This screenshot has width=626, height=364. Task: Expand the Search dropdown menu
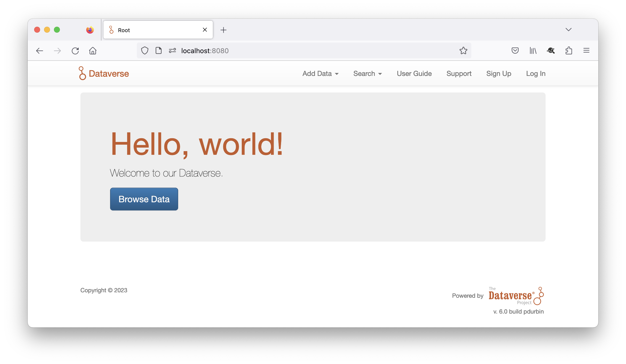click(x=367, y=74)
